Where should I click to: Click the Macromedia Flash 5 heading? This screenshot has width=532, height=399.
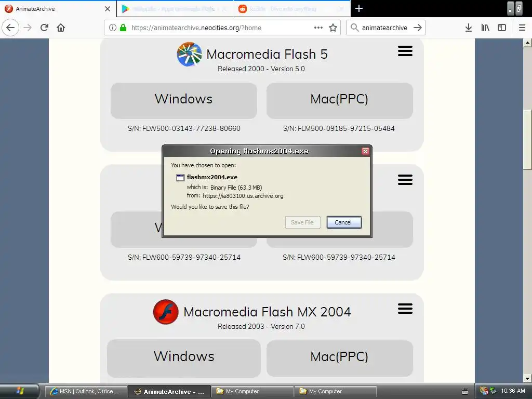coord(267,54)
